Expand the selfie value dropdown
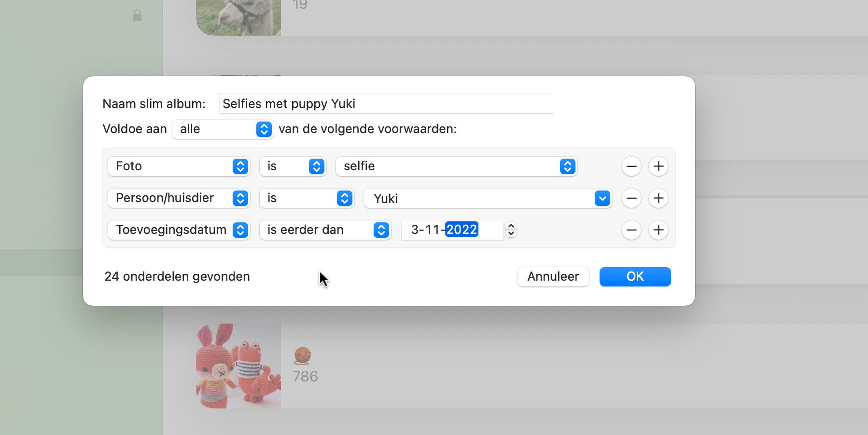 (456, 166)
